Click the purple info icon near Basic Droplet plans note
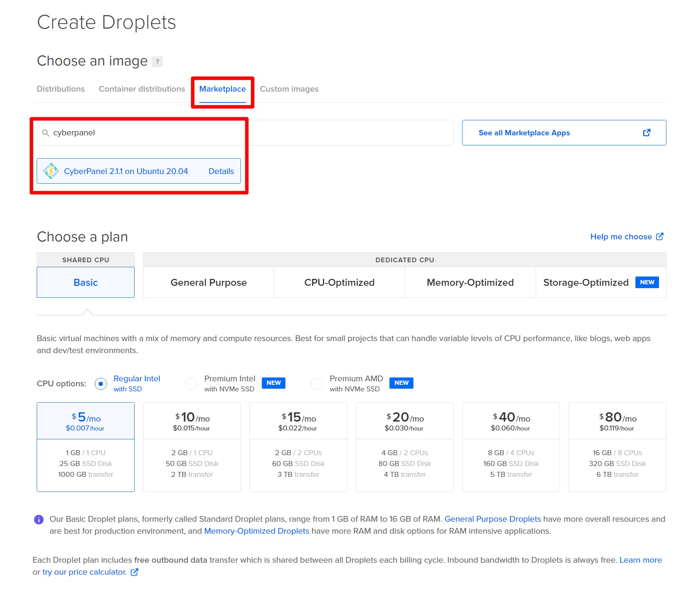 click(x=40, y=519)
